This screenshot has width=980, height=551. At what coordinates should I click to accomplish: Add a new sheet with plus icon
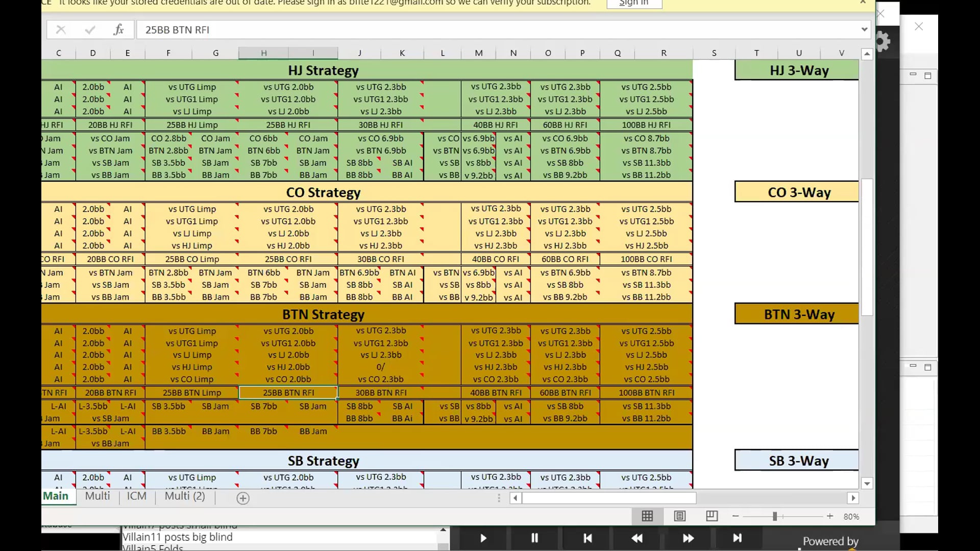(243, 498)
